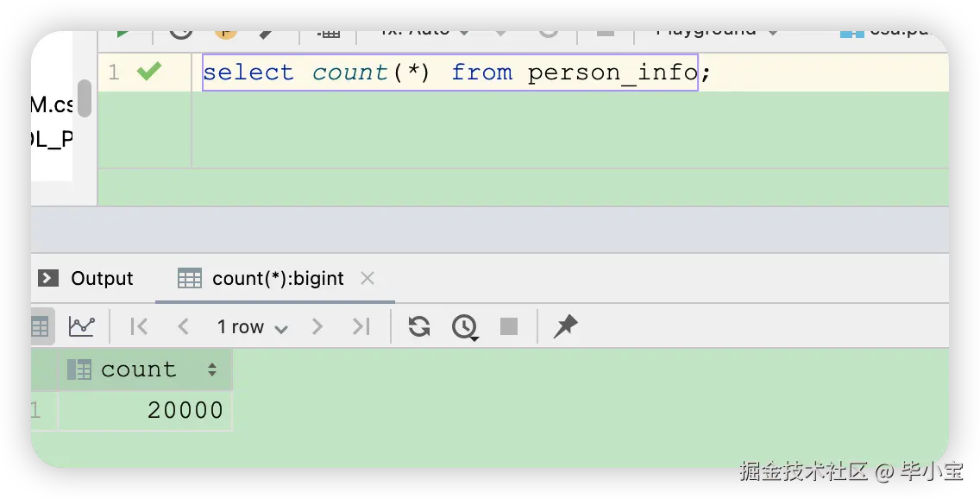Pin the result tab

(565, 326)
